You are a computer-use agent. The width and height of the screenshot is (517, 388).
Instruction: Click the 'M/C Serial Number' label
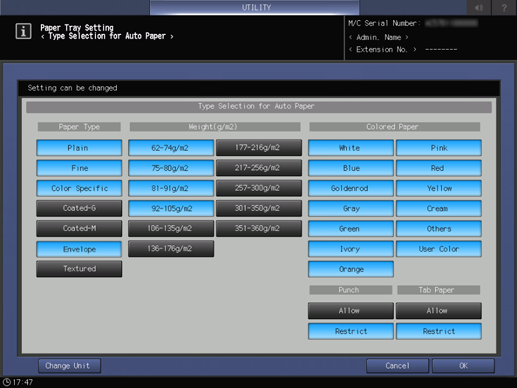pyautogui.click(x=384, y=23)
